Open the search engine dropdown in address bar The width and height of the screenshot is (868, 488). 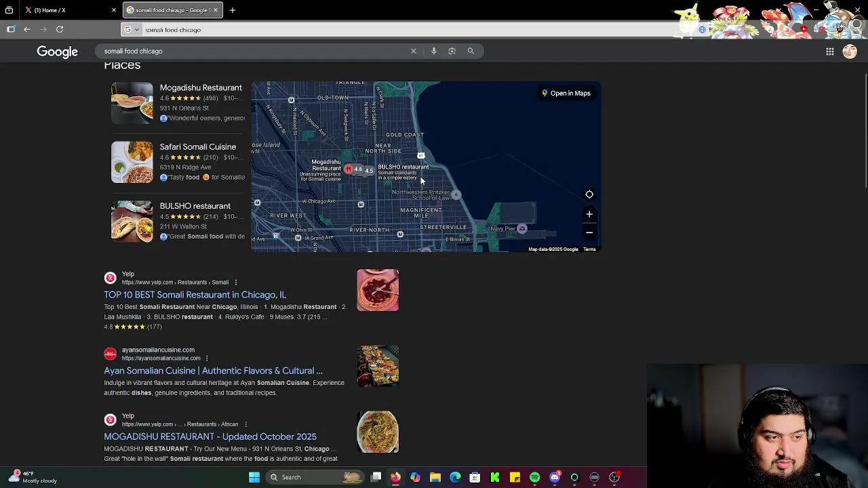click(x=132, y=29)
